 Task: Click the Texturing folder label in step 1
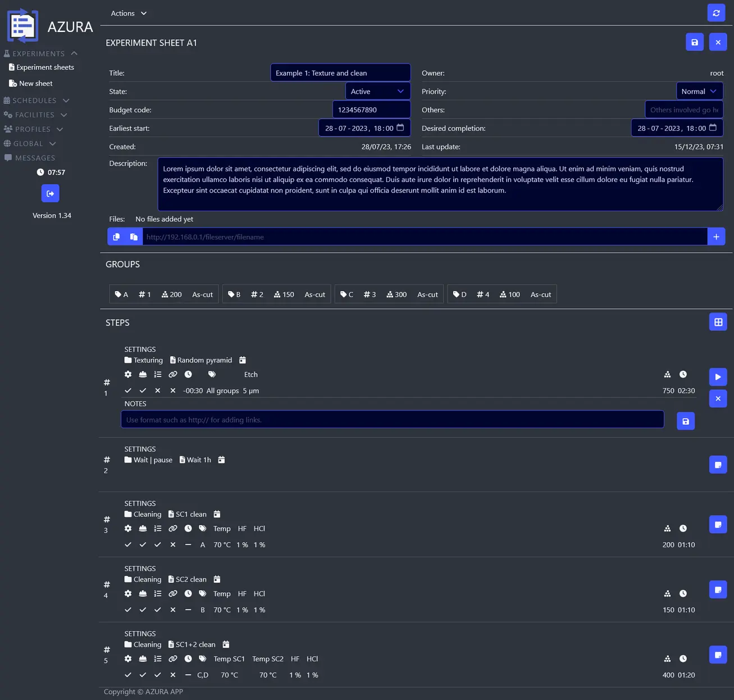(x=144, y=360)
